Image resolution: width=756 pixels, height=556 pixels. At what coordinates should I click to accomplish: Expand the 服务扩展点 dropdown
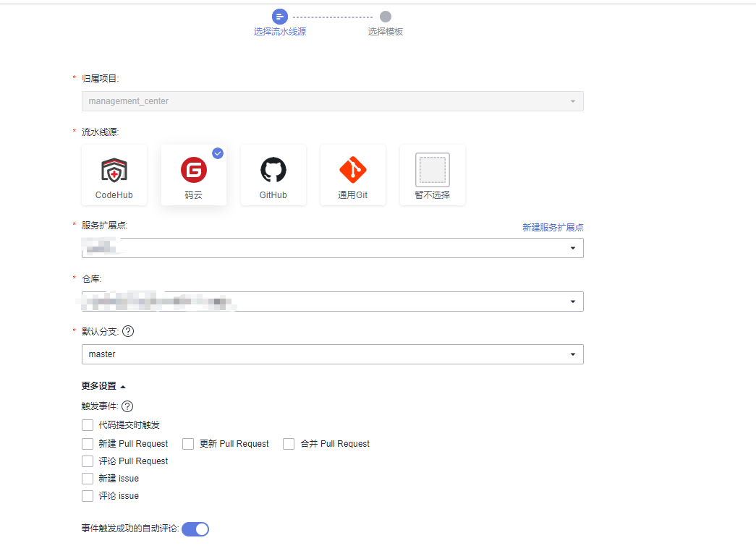tap(333, 248)
